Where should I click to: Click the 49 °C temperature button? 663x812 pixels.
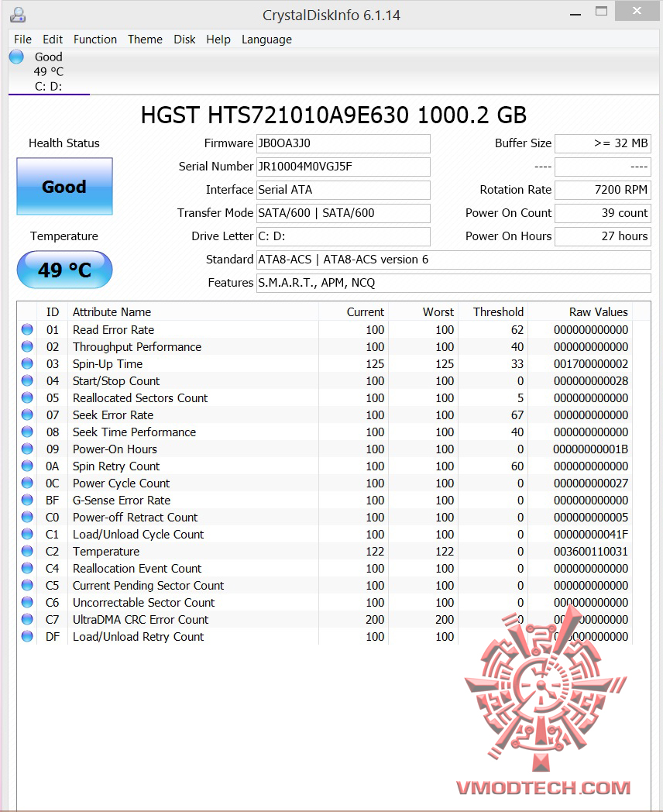[x=65, y=270]
